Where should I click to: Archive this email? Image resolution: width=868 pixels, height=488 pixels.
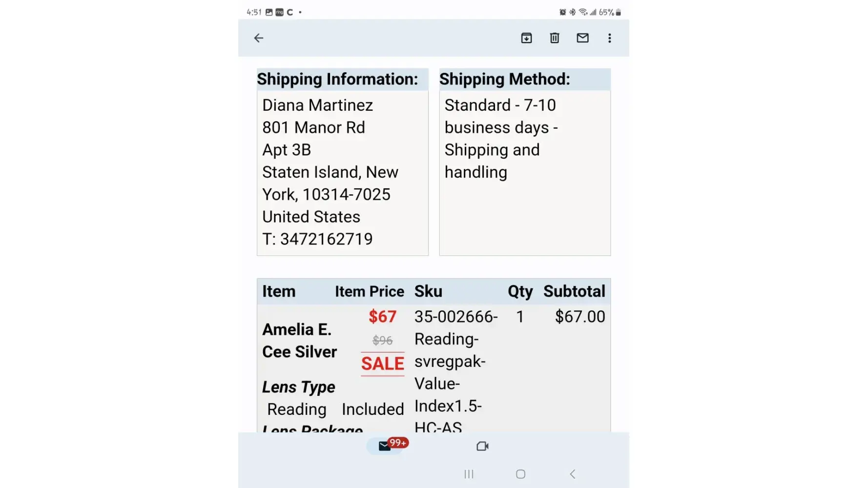(526, 38)
